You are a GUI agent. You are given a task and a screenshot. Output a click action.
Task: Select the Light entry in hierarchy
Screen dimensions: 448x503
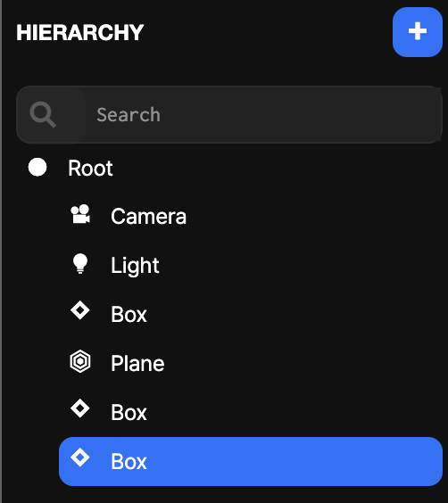[135, 266]
